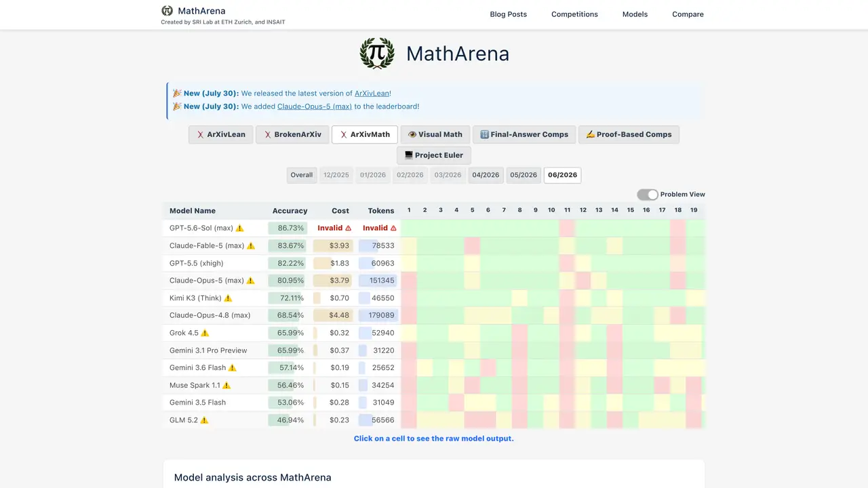Click warning icon beside Kimi K3 (Think)
The width and height of the screenshot is (868, 488).
228,298
